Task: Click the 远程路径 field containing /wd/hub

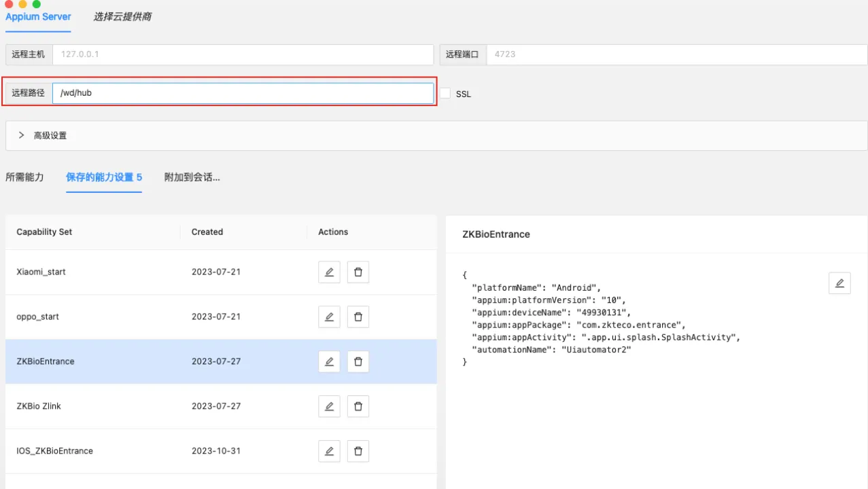Action: (243, 94)
